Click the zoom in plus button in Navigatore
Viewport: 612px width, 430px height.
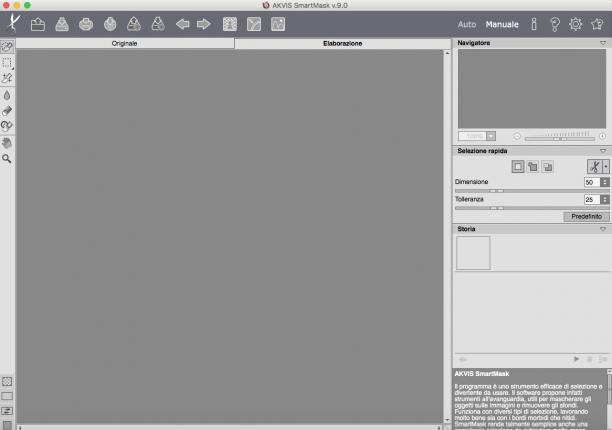point(602,136)
